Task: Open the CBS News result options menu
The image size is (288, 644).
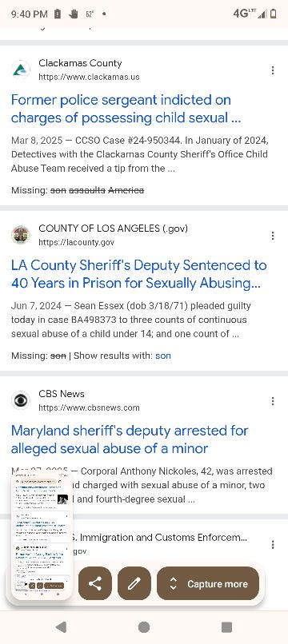Action: pos(272,401)
